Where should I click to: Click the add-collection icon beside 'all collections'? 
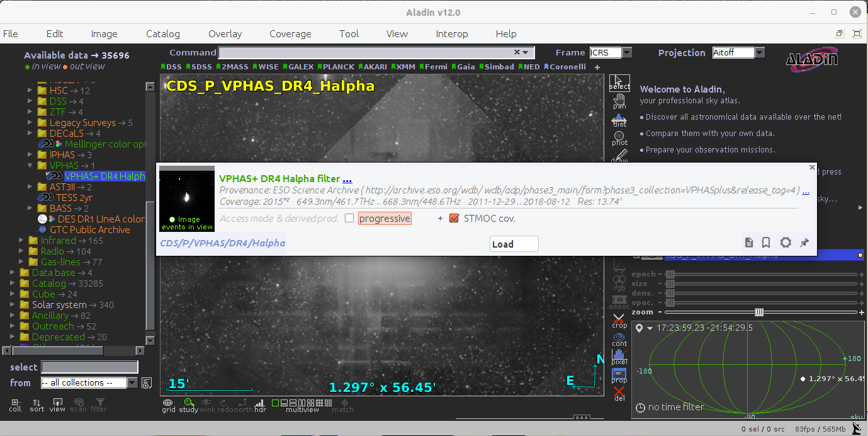click(147, 383)
